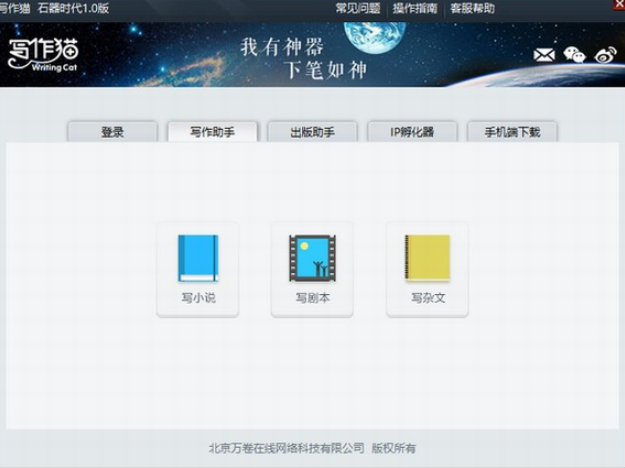Open the 出版助手 tab
This screenshot has height=468, width=625.
312,132
